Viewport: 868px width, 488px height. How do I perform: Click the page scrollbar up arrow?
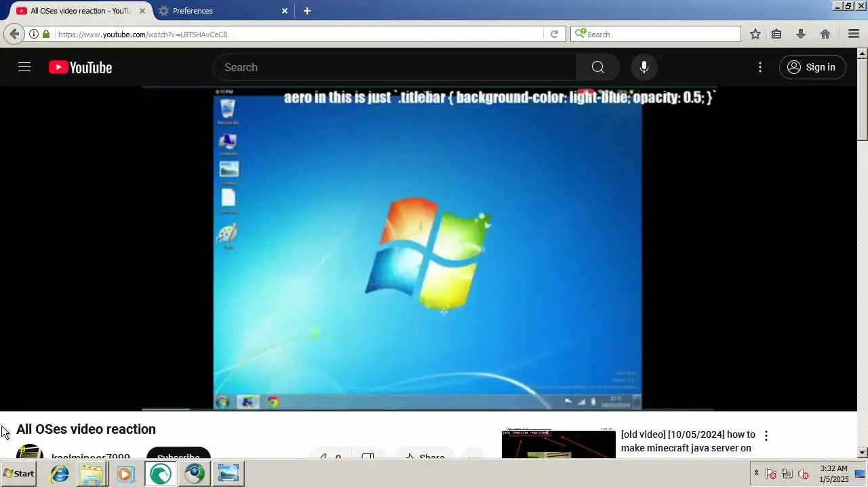pos(863,53)
